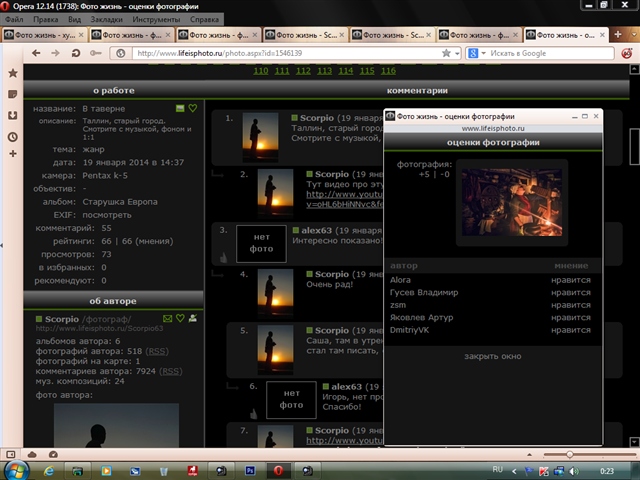Go to page 113 in comment pagination
Viewport: 640px width, 480px height.
(324, 71)
